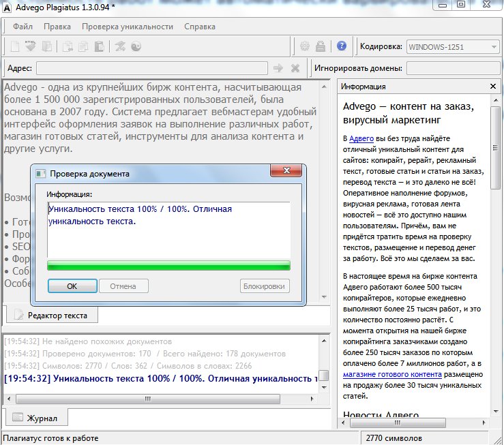
Task: Click the text editor scroll-down arrow
Action: (324, 297)
